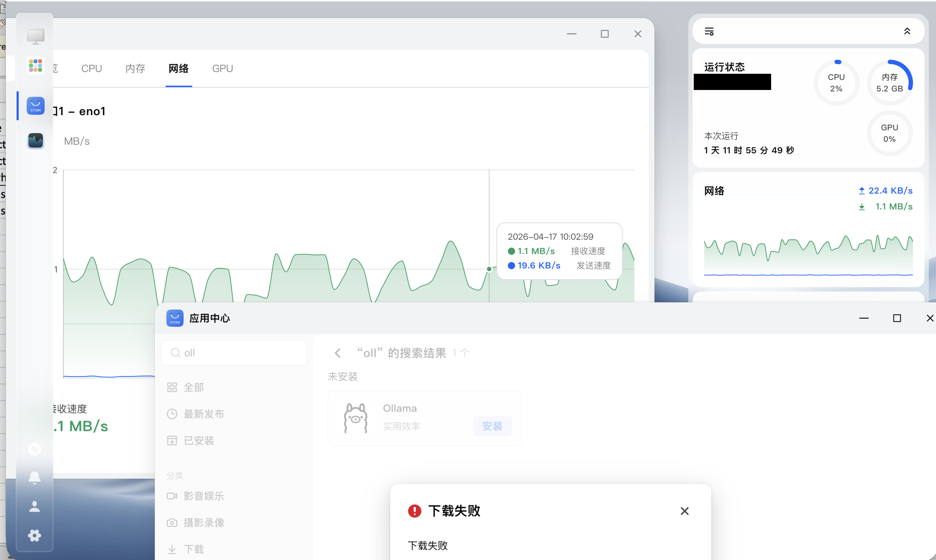Click 安装 to install Ollama

492,426
